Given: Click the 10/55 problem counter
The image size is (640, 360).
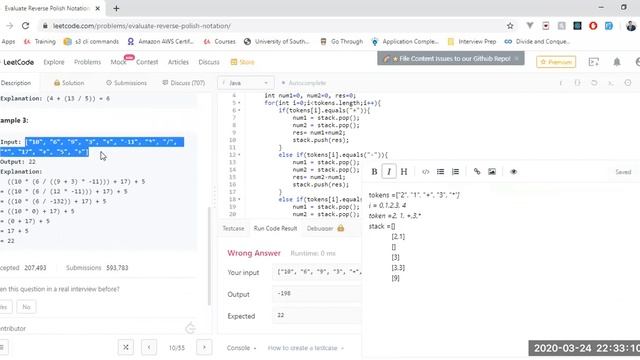Looking at the screenshot, I should tap(177, 348).
